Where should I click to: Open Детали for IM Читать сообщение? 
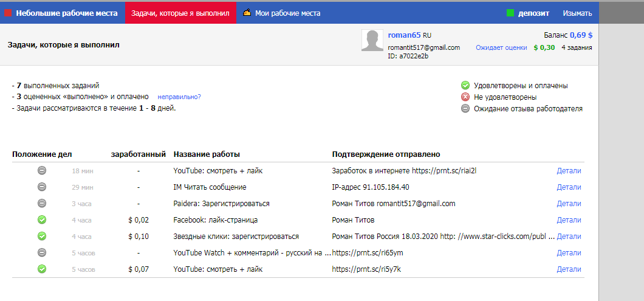pyautogui.click(x=569, y=187)
